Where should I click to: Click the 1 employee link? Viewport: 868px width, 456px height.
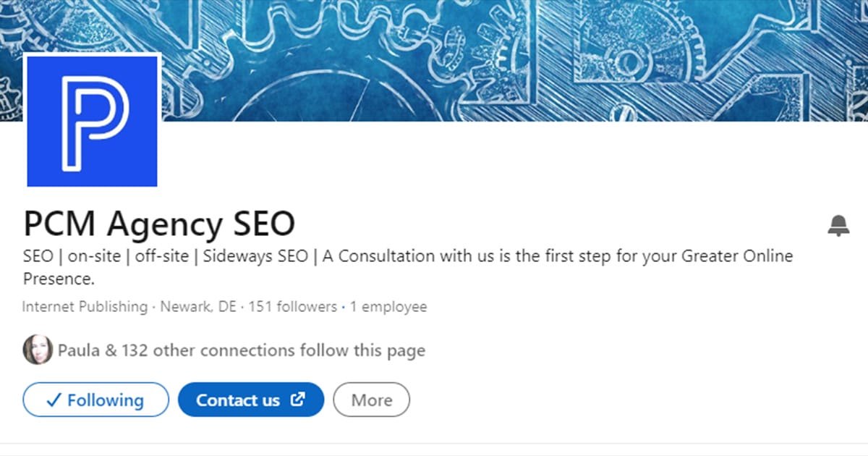click(x=389, y=306)
